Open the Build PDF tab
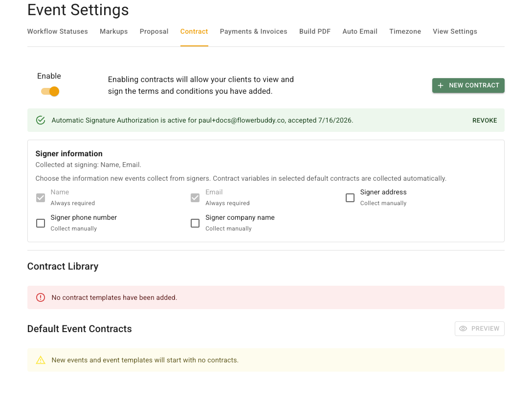The image size is (532, 399). (x=315, y=32)
